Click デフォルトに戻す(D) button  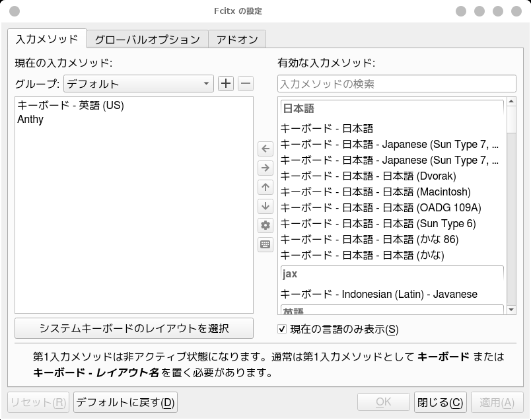click(x=125, y=402)
